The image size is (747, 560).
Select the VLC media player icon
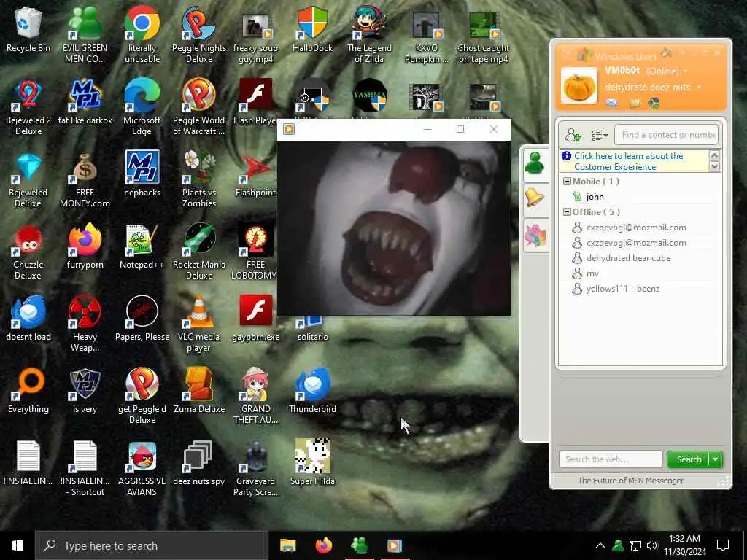tap(199, 324)
